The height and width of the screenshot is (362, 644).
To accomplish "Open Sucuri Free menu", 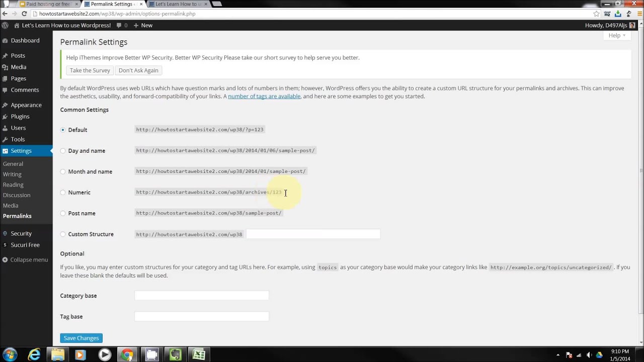I will [25, 245].
